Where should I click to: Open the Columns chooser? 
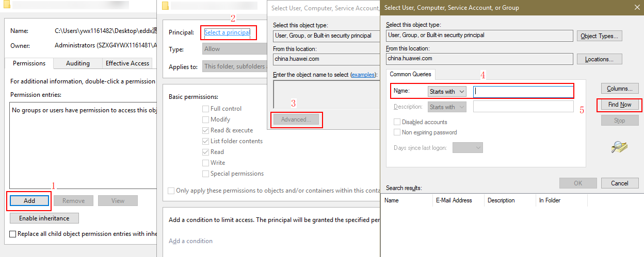[619, 89]
